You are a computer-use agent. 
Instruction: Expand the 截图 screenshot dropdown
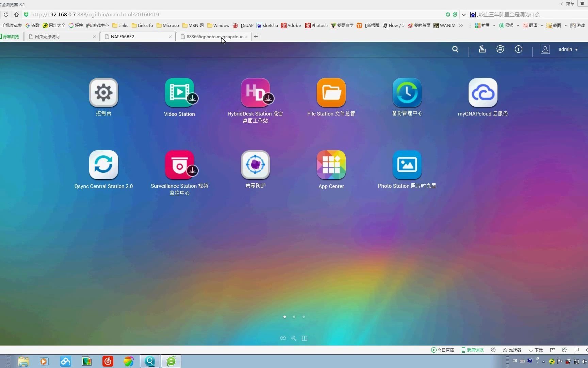click(x=566, y=26)
